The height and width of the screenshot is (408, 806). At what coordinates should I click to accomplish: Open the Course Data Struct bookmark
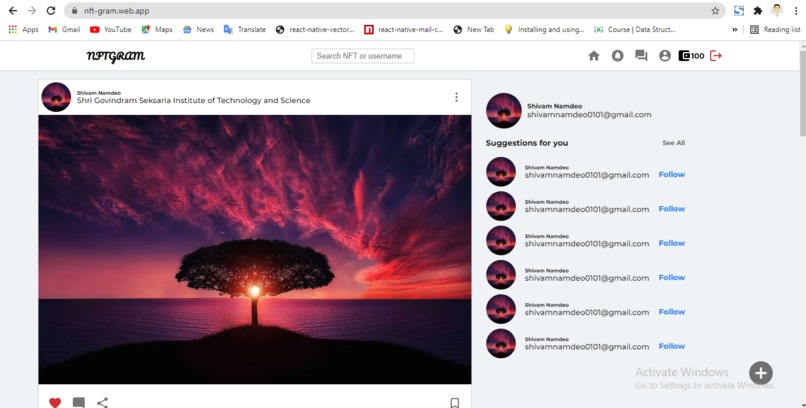(634, 29)
